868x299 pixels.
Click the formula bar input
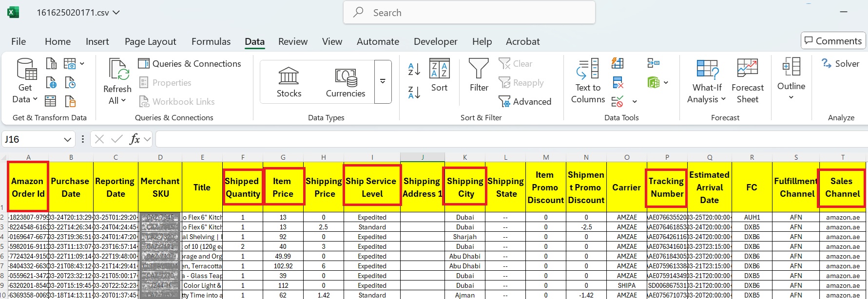pos(511,139)
